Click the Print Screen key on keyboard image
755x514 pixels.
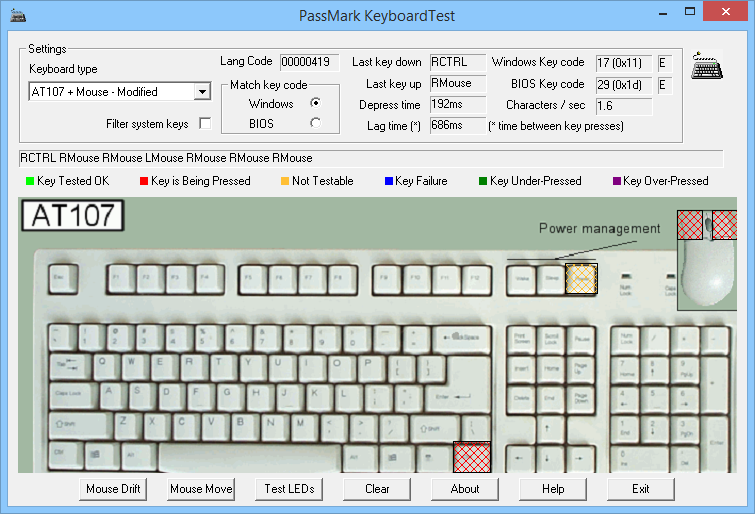[x=521, y=340]
